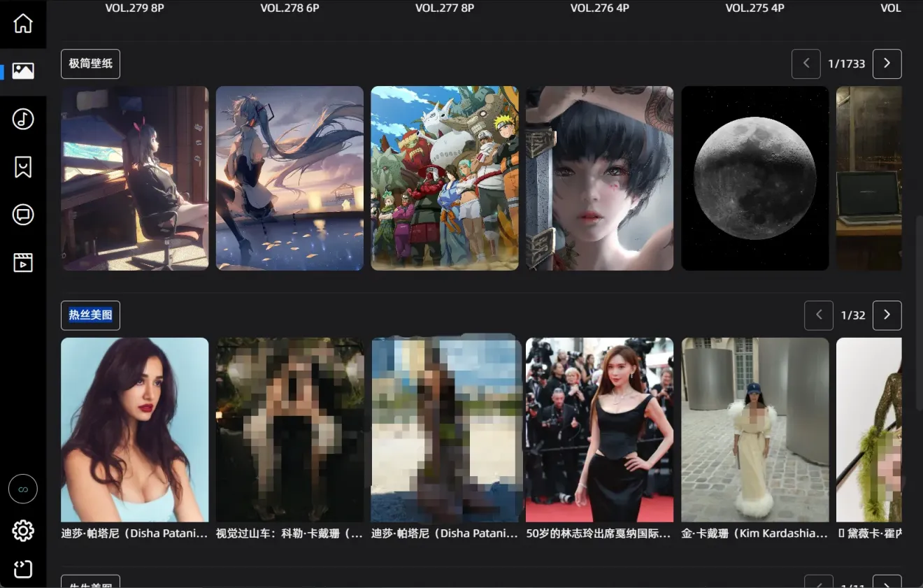Open the video player sidebar icon
The width and height of the screenshot is (923, 588).
pyautogui.click(x=23, y=263)
